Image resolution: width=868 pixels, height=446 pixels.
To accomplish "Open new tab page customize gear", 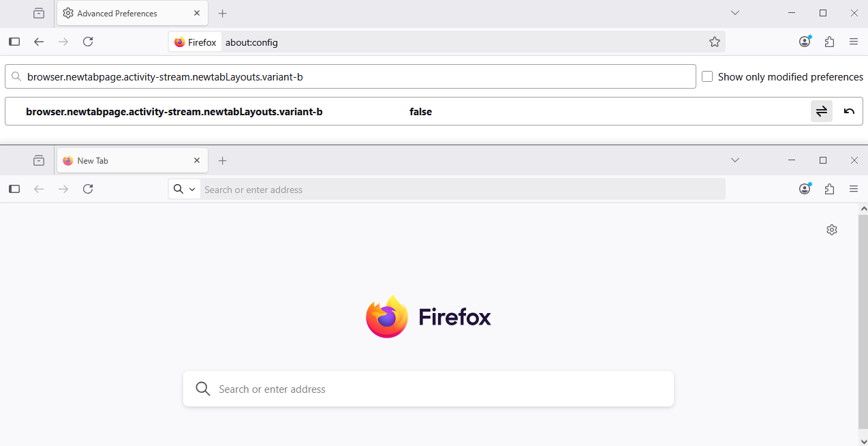I will (831, 230).
